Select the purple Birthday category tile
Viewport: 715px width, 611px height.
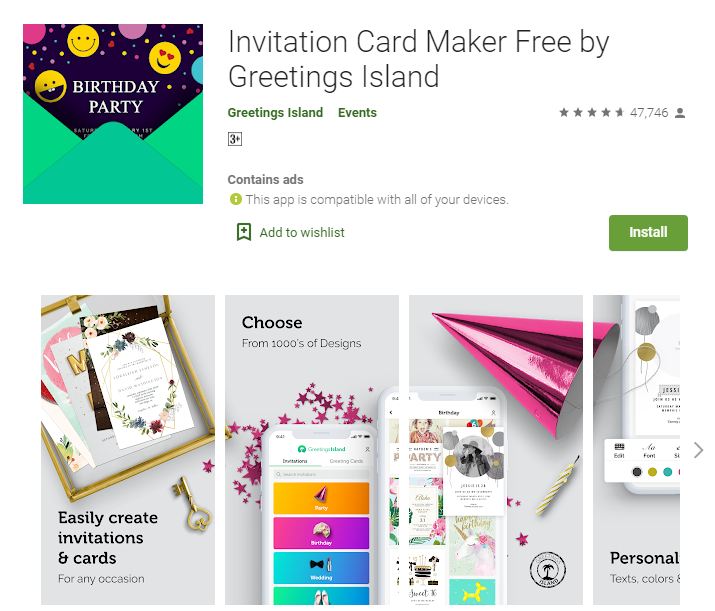(x=321, y=533)
